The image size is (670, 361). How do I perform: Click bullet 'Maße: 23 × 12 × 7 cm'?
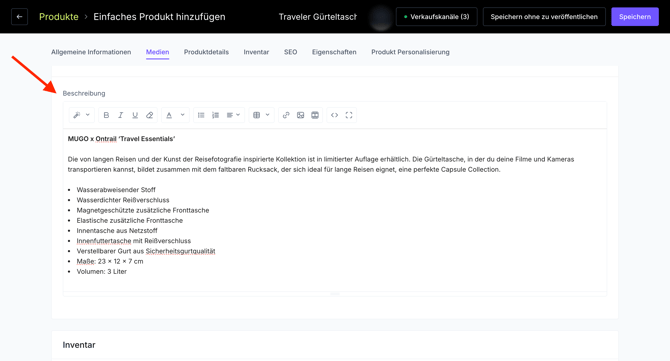tap(110, 261)
